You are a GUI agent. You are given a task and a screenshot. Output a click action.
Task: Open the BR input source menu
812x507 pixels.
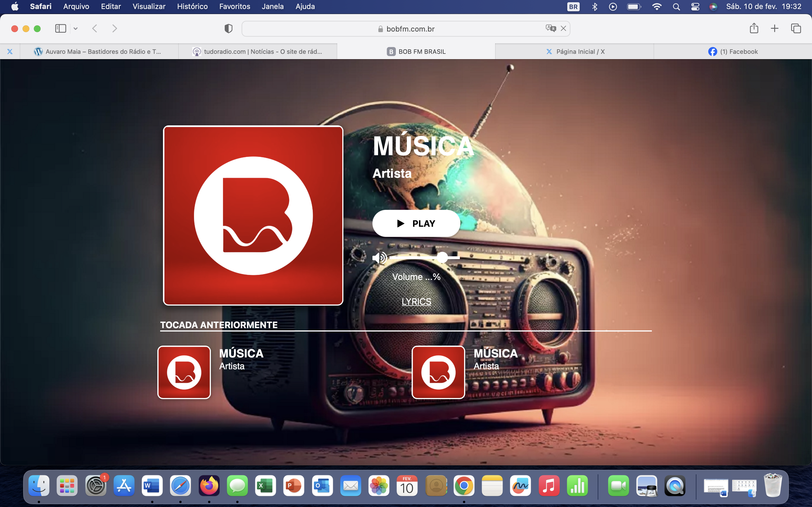[x=573, y=7]
